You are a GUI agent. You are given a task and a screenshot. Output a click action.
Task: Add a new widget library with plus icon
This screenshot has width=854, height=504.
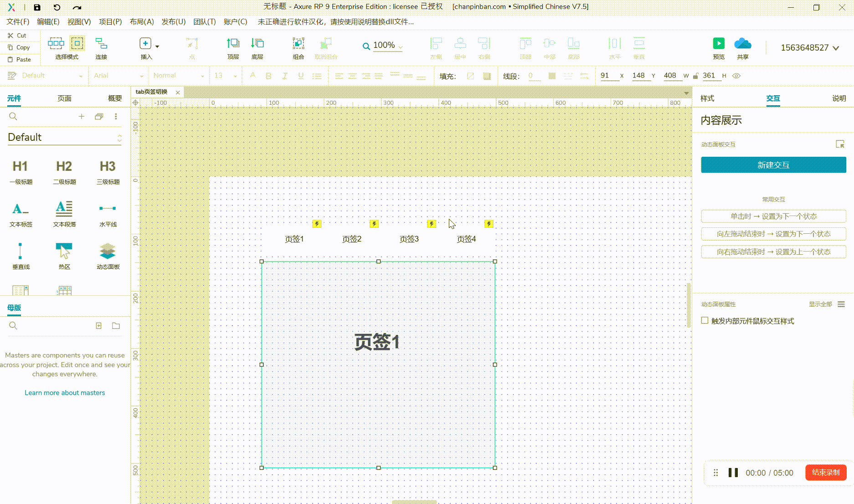click(81, 117)
